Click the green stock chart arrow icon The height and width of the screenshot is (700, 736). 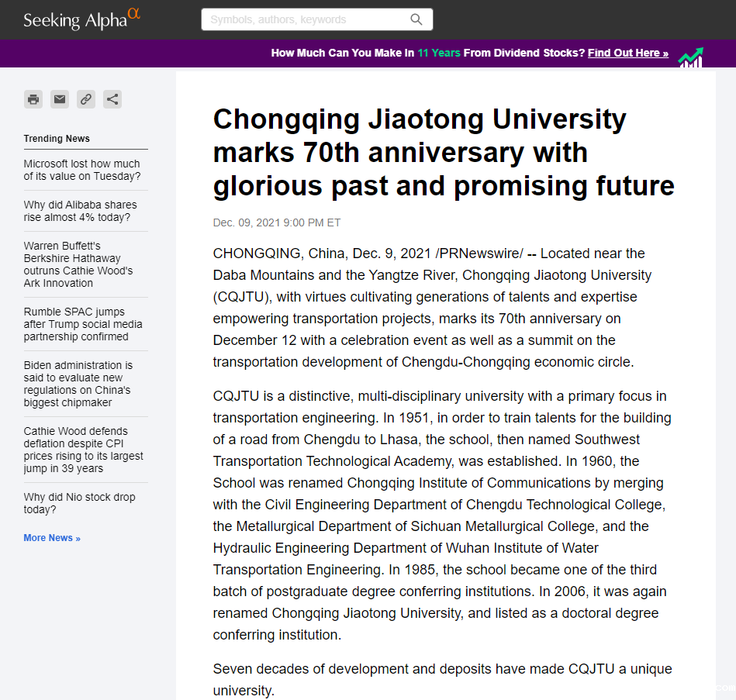[x=690, y=57]
